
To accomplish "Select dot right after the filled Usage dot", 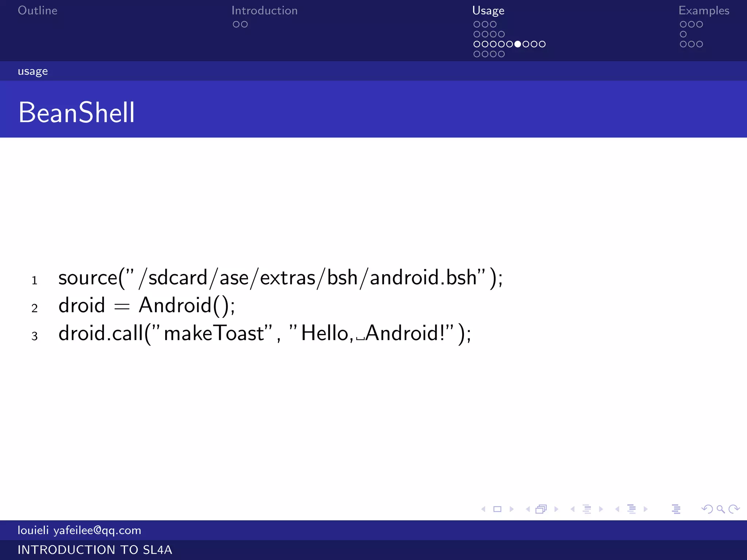I will pos(526,44).
